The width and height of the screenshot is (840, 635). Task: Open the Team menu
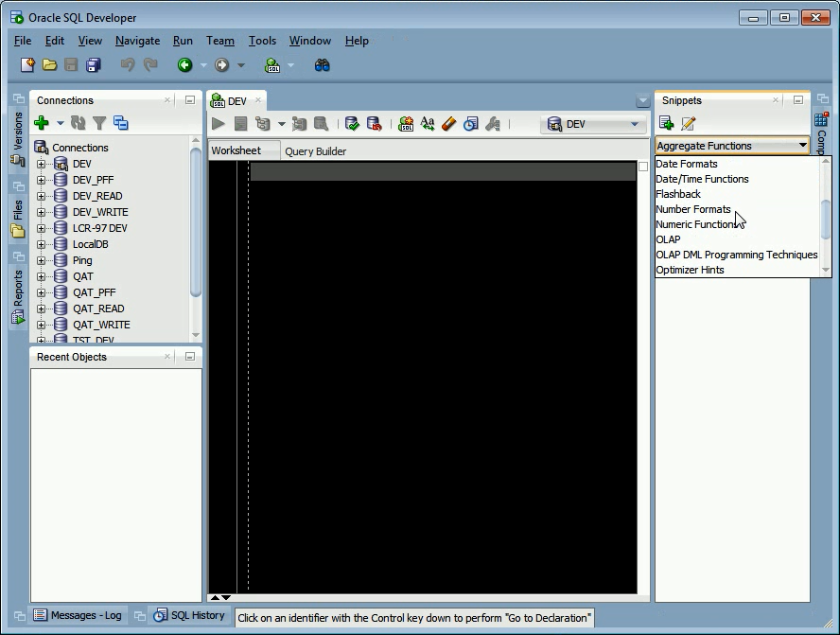(220, 41)
